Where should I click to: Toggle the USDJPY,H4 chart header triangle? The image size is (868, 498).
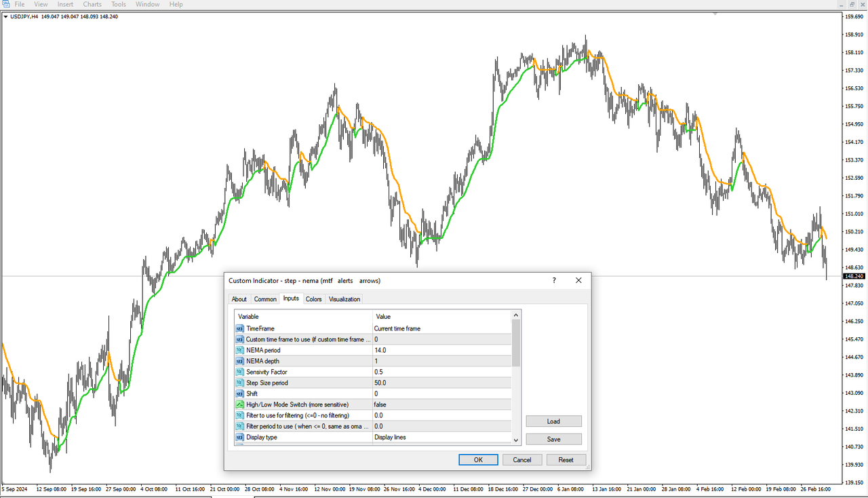6,16
